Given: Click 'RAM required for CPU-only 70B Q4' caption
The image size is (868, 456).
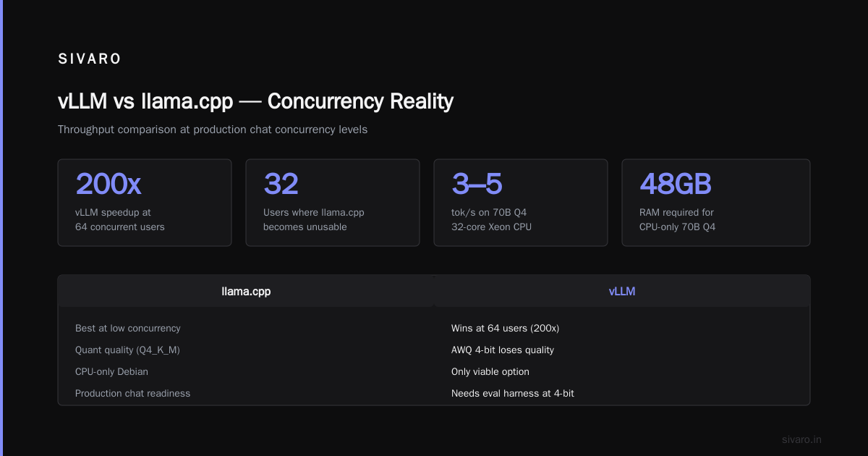Looking at the screenshot, I should point(677,219).
